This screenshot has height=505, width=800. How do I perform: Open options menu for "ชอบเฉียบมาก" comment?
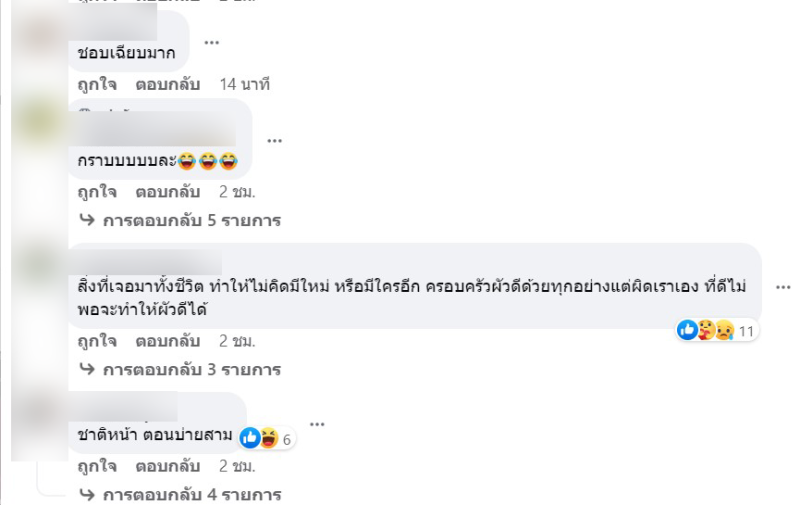coord(211,43)
